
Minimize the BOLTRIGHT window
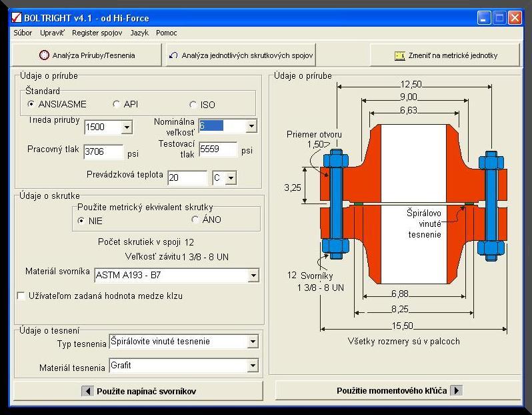click(x=485, y=18)
